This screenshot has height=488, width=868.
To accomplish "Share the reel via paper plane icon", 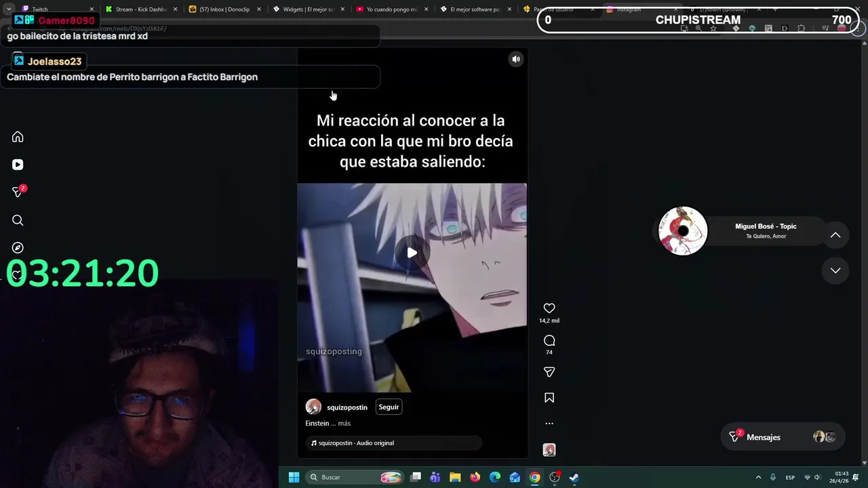I will point(549,372).
